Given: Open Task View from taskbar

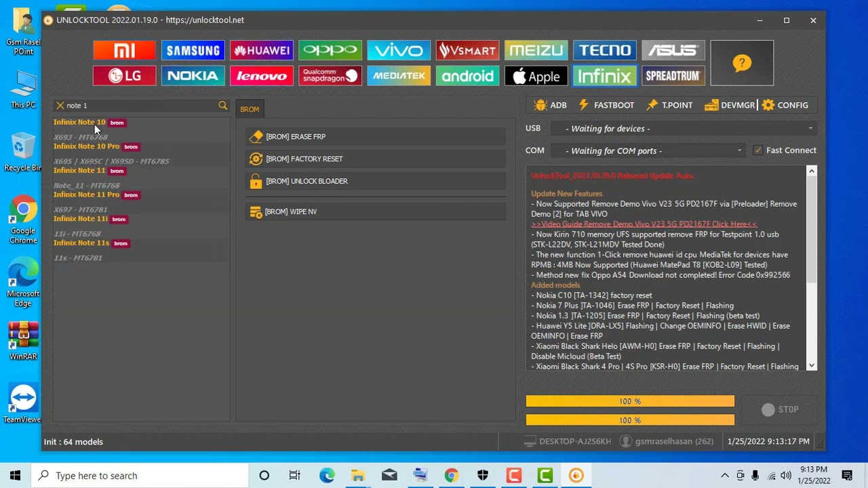Looking at the screenshot, I should point(295,476).
